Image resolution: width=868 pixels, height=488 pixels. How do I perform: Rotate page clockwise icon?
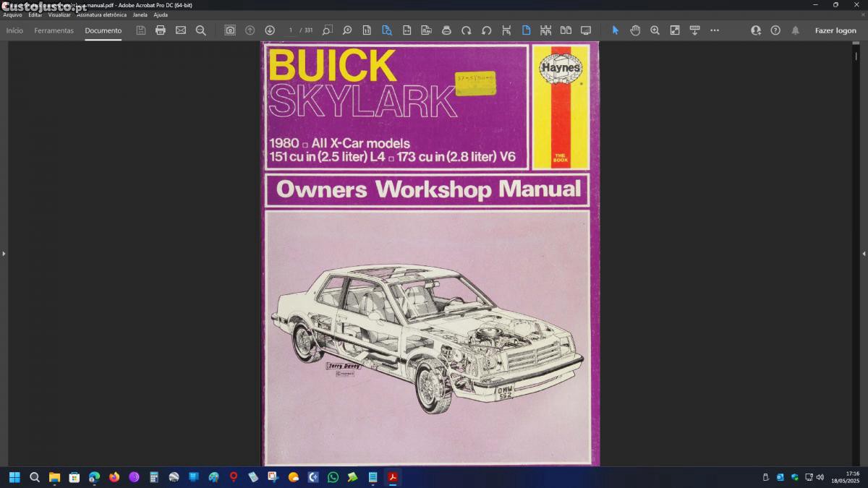click(467, 30)
